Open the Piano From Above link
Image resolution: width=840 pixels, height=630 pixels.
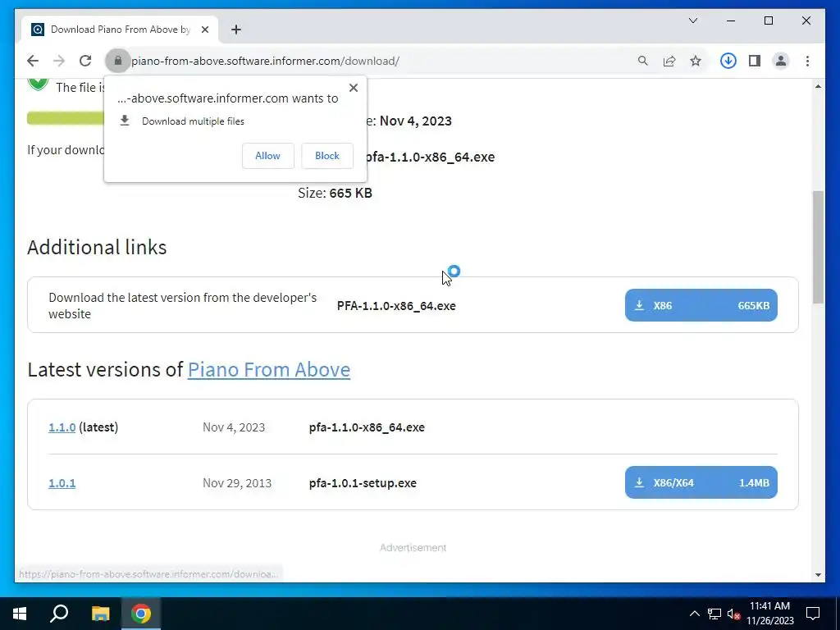[269, 370]
